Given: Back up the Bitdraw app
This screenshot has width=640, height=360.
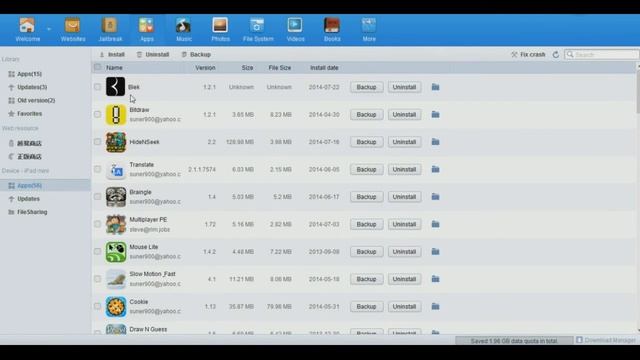Looking at the screenshot, I should click(366, 115).
